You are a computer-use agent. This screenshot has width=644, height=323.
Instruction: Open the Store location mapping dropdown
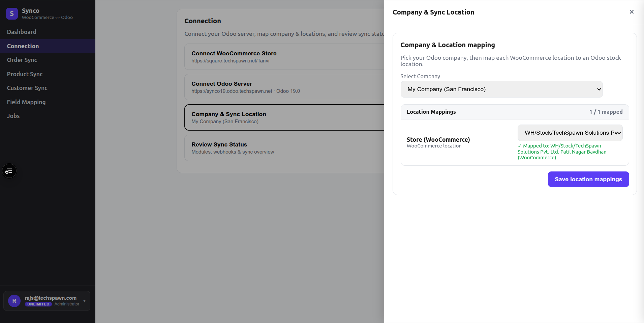click(570, 133)
